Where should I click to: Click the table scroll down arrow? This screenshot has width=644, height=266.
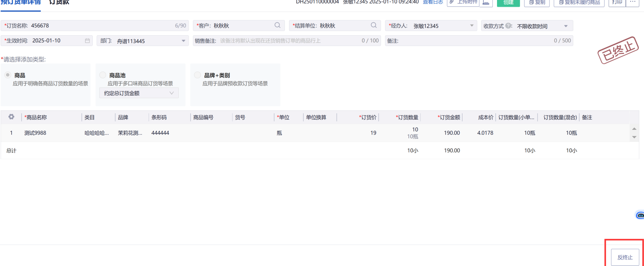pyautogui.click(x=634, y=137)
